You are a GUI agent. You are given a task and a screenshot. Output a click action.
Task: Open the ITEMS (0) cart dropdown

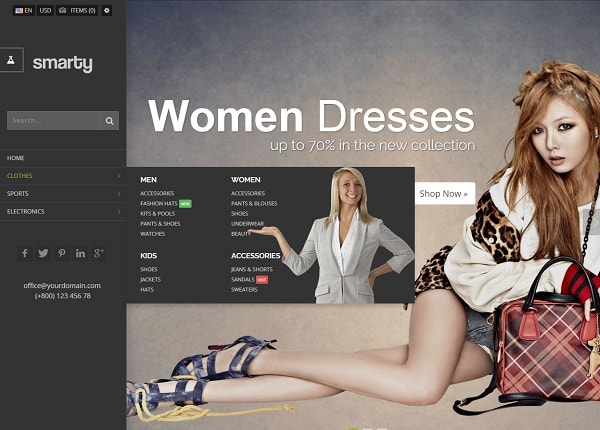point(77,10)
